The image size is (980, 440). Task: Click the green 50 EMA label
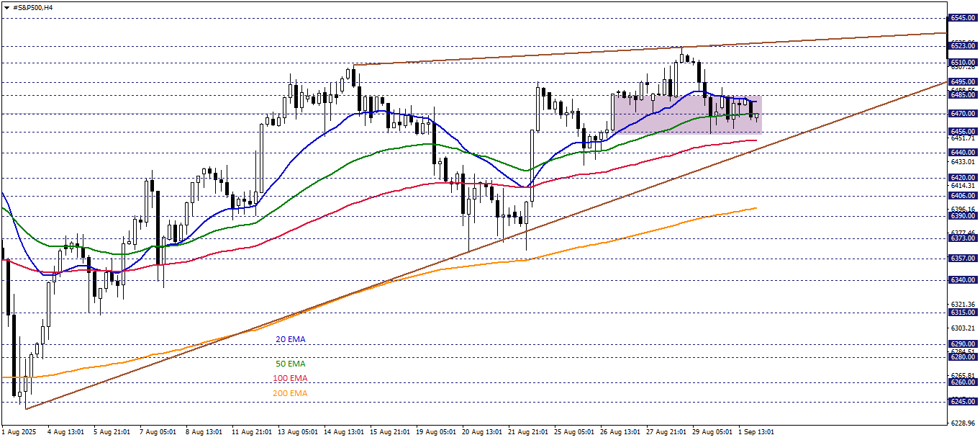(x=291, y=364)
